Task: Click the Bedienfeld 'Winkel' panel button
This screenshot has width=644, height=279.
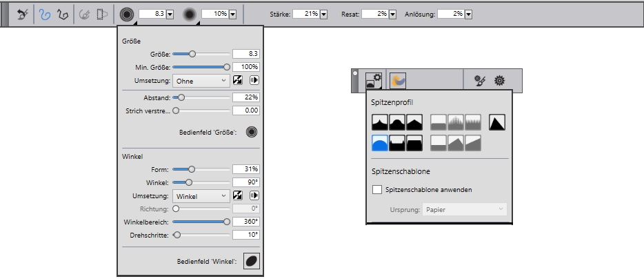Action: click(252, 260)
